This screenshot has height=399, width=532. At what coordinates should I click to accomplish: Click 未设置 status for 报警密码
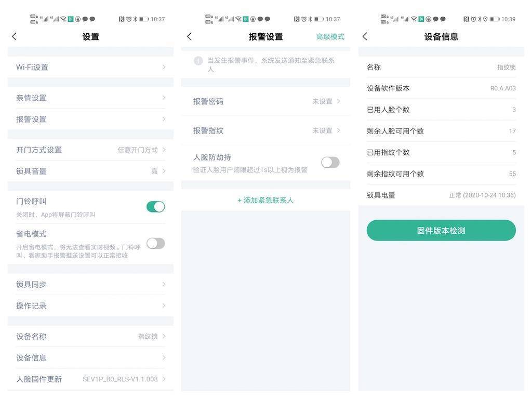322,101
